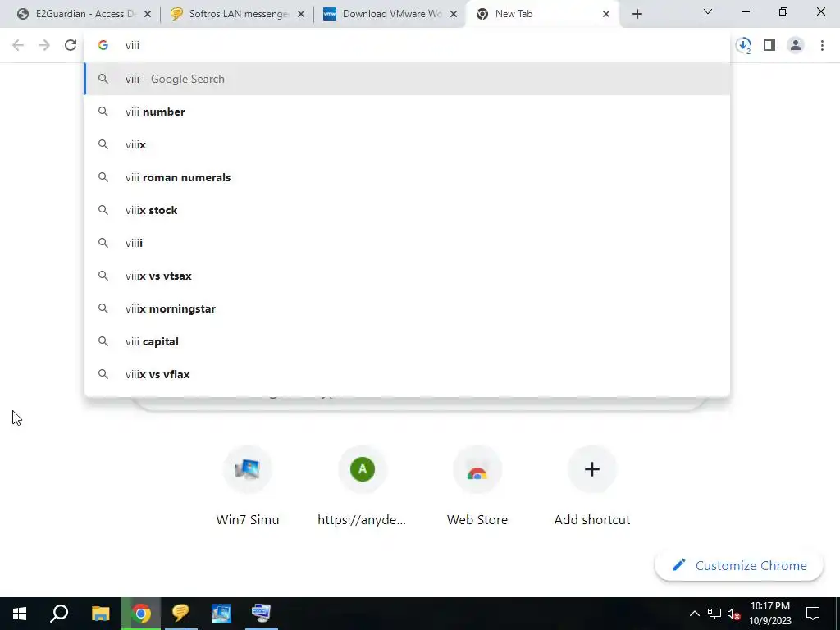Click the muted volume tray icon
Image resolution: width=840 pixels, height=630 pixels.
pos(734,614)
